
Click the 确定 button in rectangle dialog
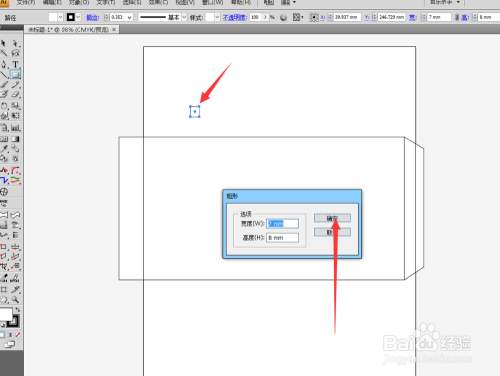332,218
